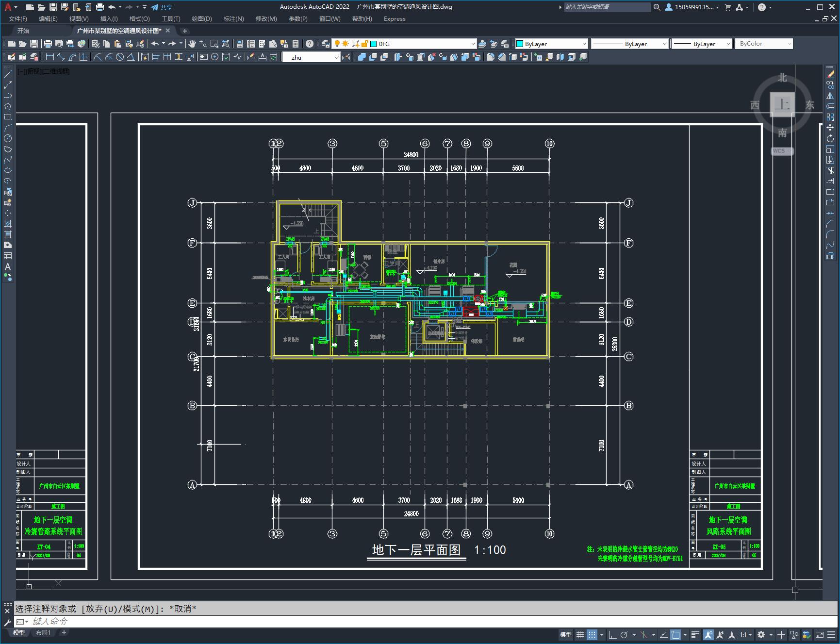
Task: Open the 绘图(D) menu
Action: coord(201,18)
